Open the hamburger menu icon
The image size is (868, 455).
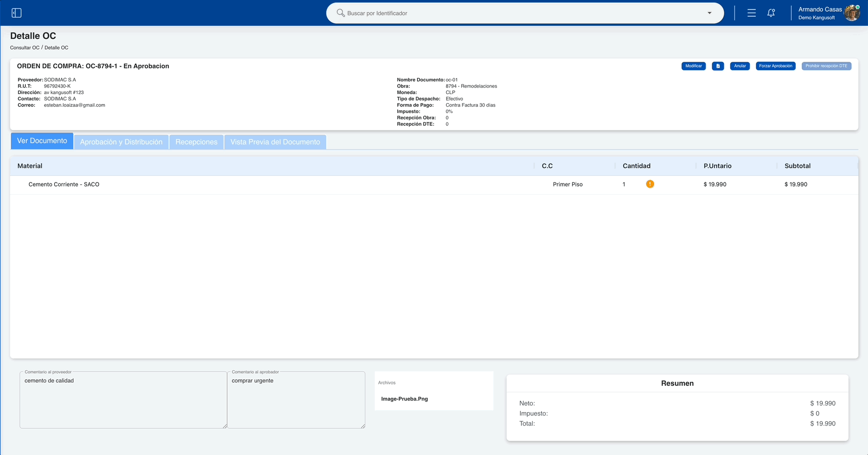click(x=752, y=13)
